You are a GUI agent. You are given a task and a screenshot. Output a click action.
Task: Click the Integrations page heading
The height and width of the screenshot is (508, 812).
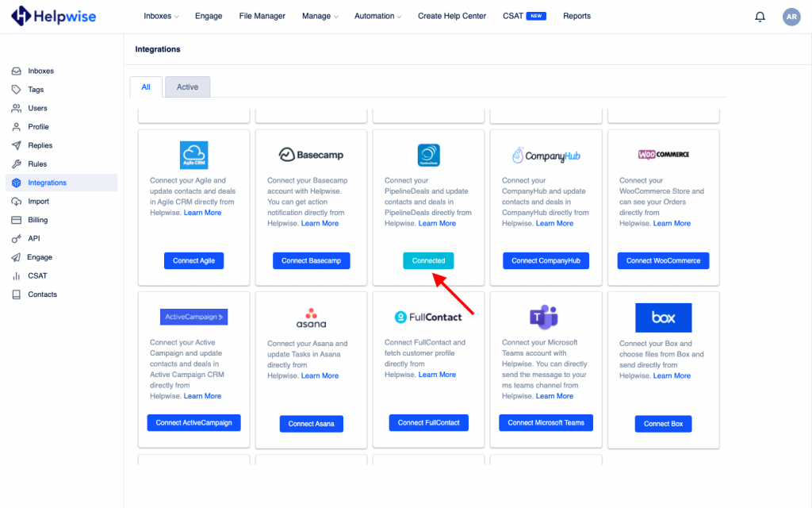(x=158, y=49)
